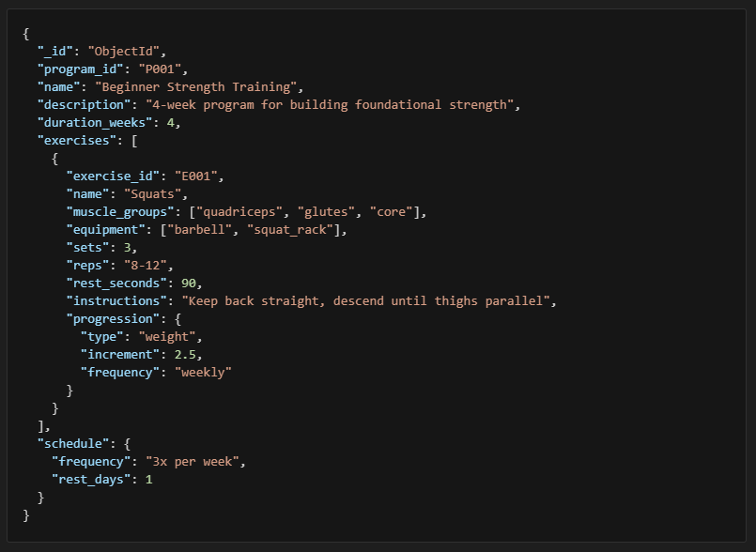Click the "quadriceps" muscle group string
This screenshot has height=552, width=756.
click(231, 211)
